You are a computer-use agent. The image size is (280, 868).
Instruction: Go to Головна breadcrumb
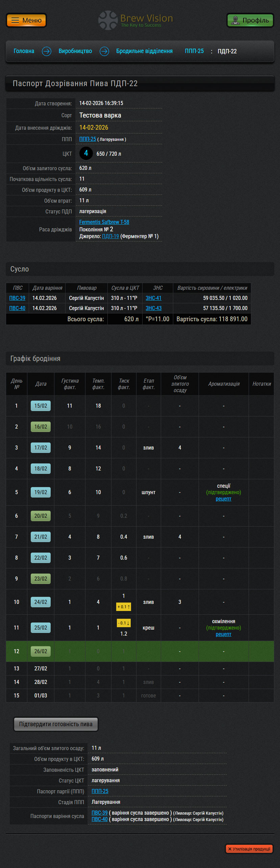pyautogui.click(x=24, y=51)
